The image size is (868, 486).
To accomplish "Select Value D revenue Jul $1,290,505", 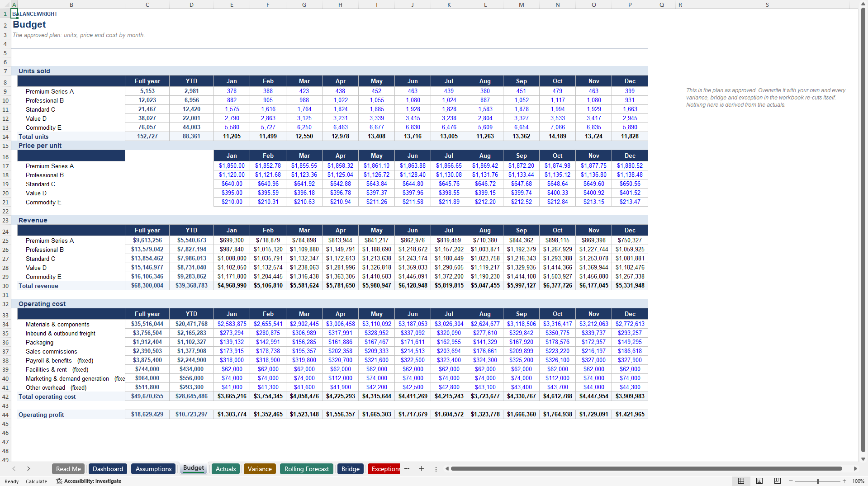I will (449, 267).
